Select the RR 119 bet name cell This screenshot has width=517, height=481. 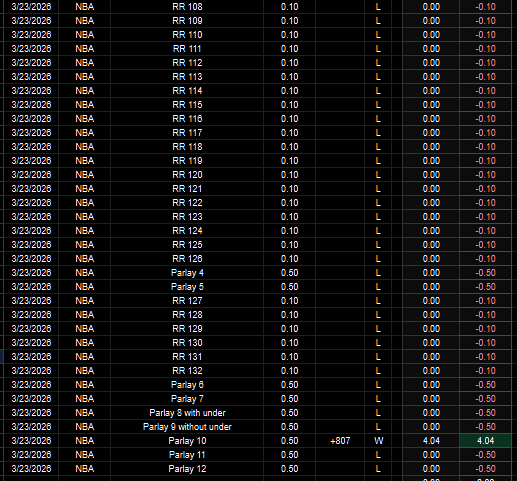(x=187, y=161)
